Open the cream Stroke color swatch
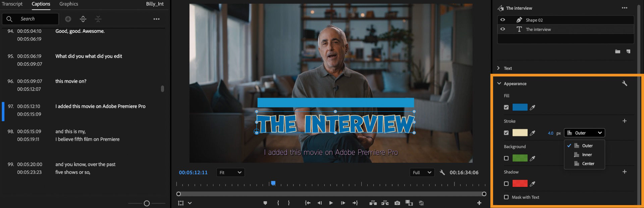644x208 pixels. [520, 133]
